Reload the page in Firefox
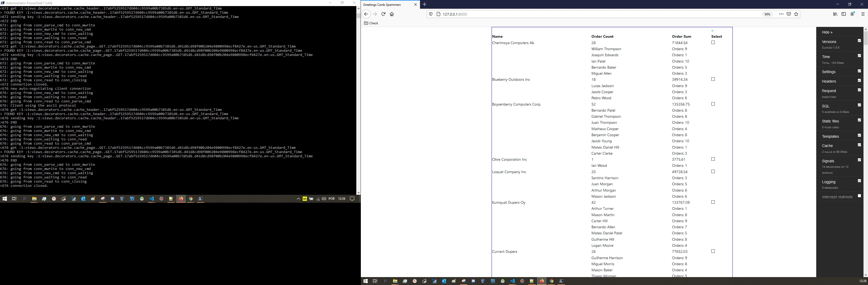868x285 pixels. click(383, 14)
